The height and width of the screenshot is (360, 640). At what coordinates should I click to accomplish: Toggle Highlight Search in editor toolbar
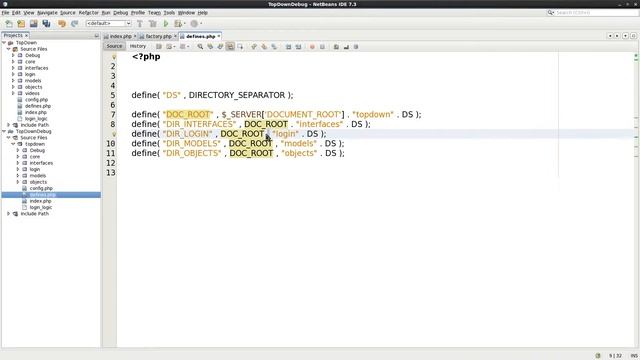click(230, 47)
